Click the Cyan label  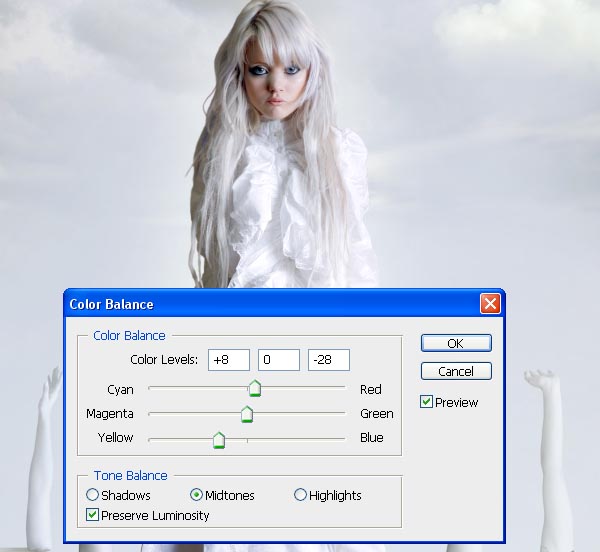coord(120,390)
